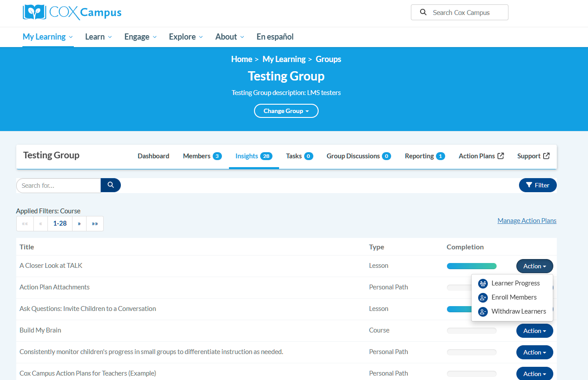
Task: Click the 1-28 page range indicator
Action: (60, 223)
